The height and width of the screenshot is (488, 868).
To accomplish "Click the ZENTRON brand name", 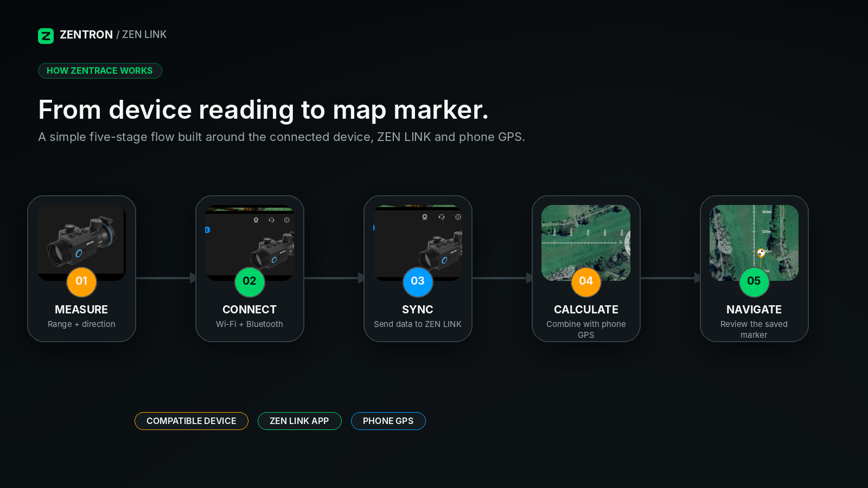I will click(86, 35).
